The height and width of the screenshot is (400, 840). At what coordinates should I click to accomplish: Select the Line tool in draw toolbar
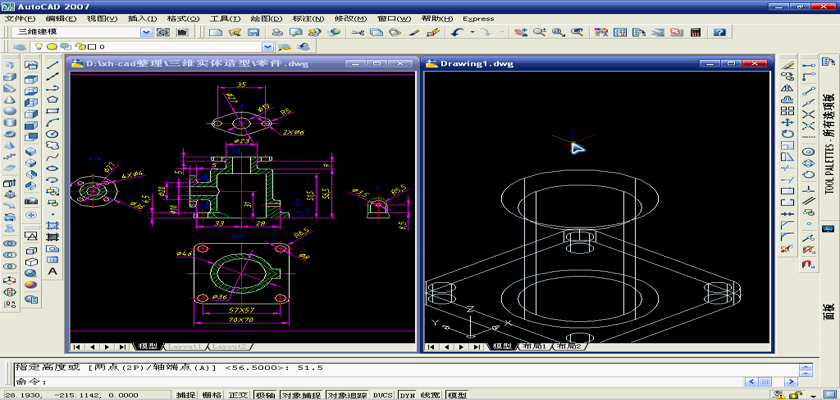point(53,65)
